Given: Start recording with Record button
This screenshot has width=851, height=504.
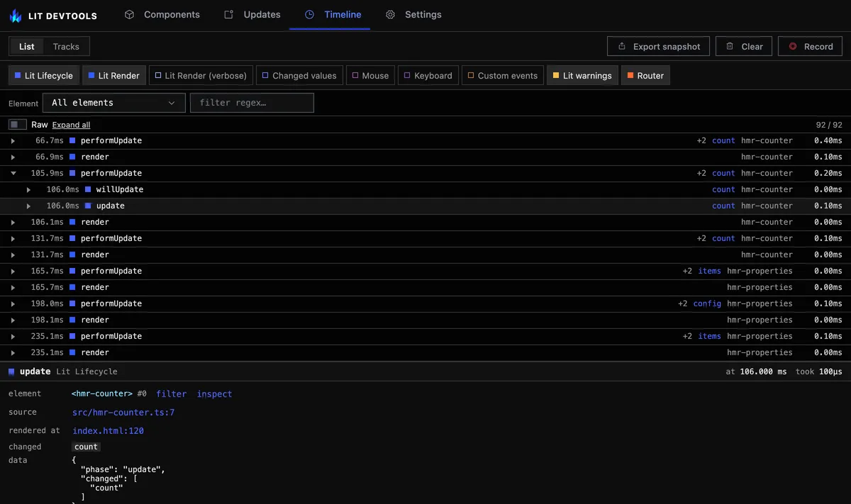Looking at the screenshot, I should click(810, 47).
